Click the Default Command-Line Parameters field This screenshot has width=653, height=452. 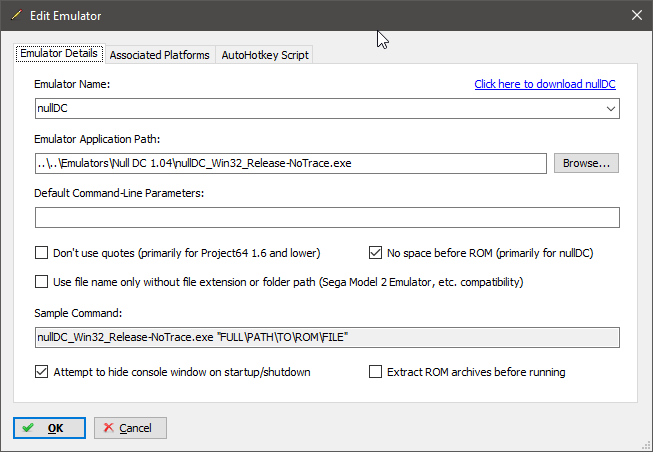327,217
